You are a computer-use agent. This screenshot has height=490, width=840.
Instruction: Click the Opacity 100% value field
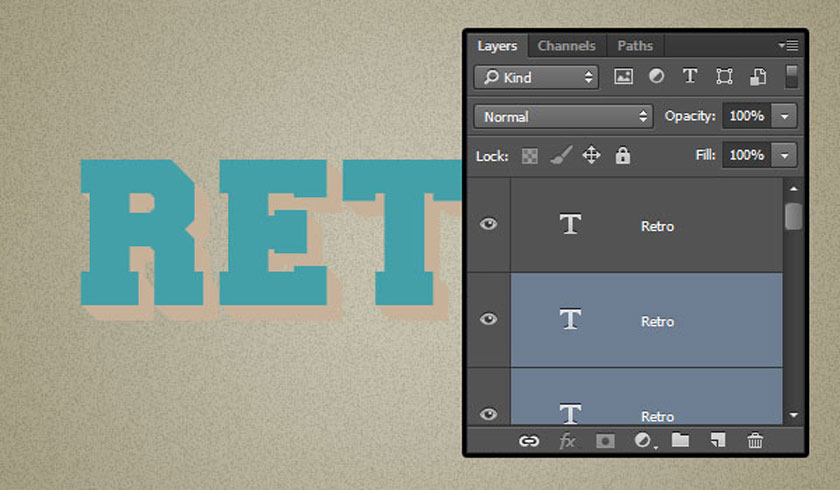[x=747, y=116]
